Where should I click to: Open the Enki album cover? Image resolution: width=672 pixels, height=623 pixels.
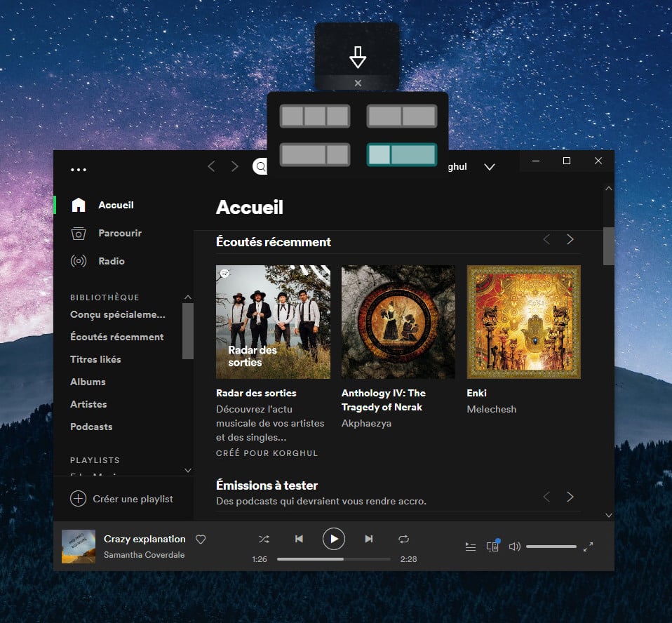point(524,322)
